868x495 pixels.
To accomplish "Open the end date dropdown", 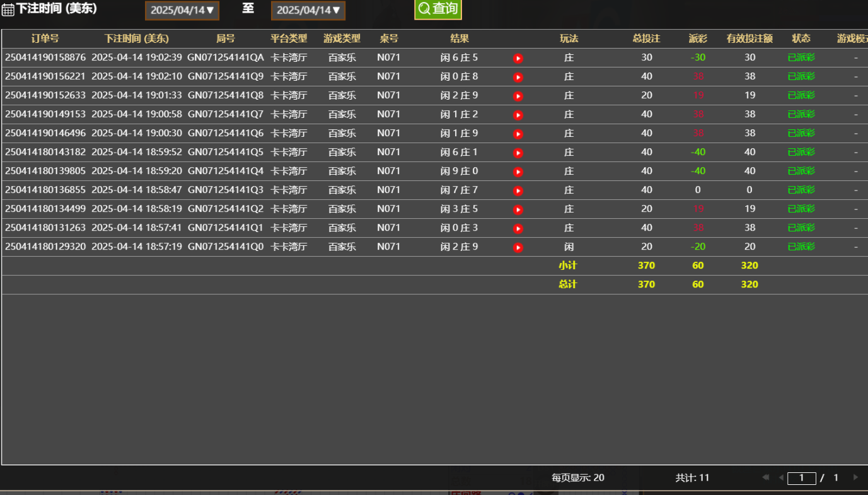I will click(x=308, y=10).
